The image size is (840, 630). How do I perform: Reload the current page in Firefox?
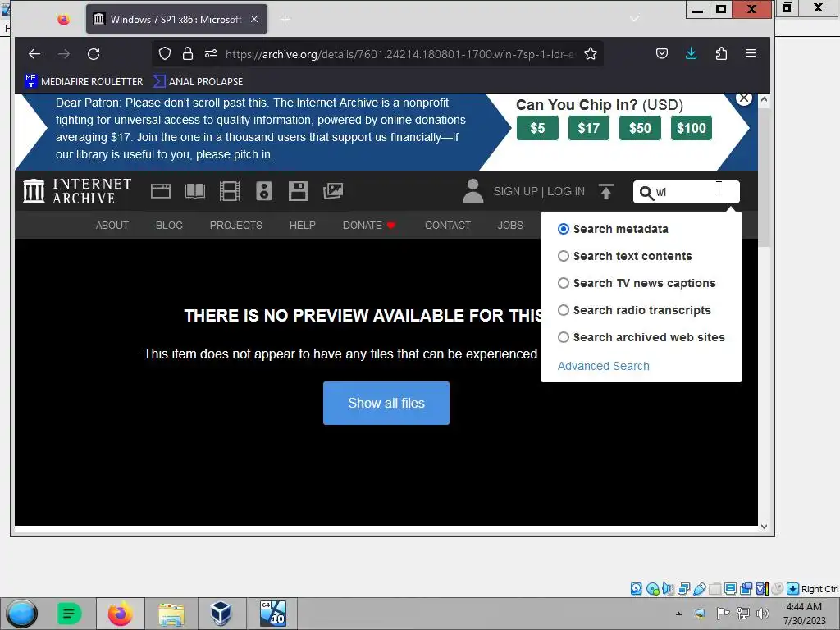coord(94,53)
